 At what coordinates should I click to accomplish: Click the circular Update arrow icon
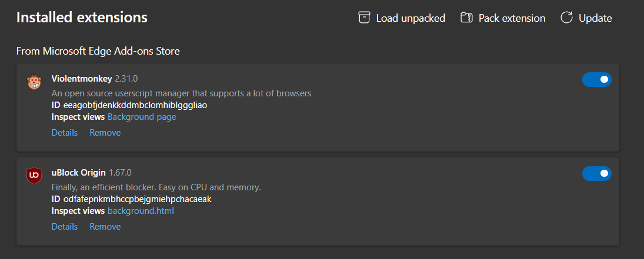coord(566,18)
